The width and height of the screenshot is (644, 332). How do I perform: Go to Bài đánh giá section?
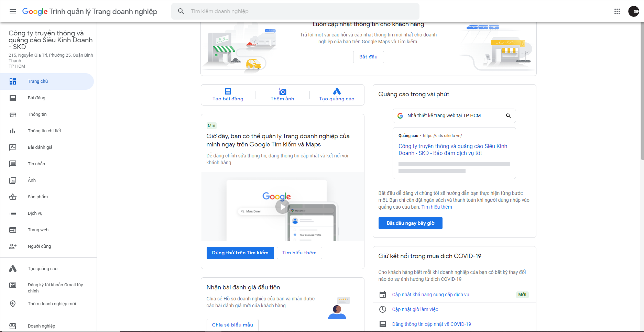[47, 147]
